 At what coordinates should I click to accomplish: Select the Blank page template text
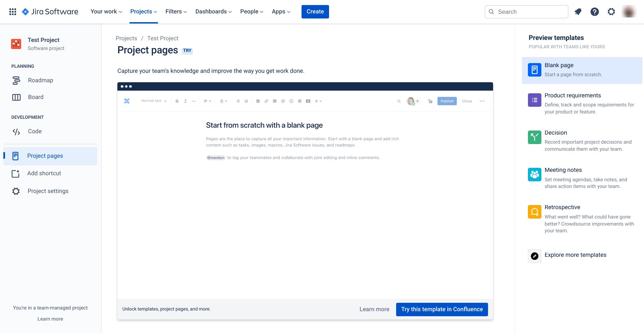click(559, 65)
